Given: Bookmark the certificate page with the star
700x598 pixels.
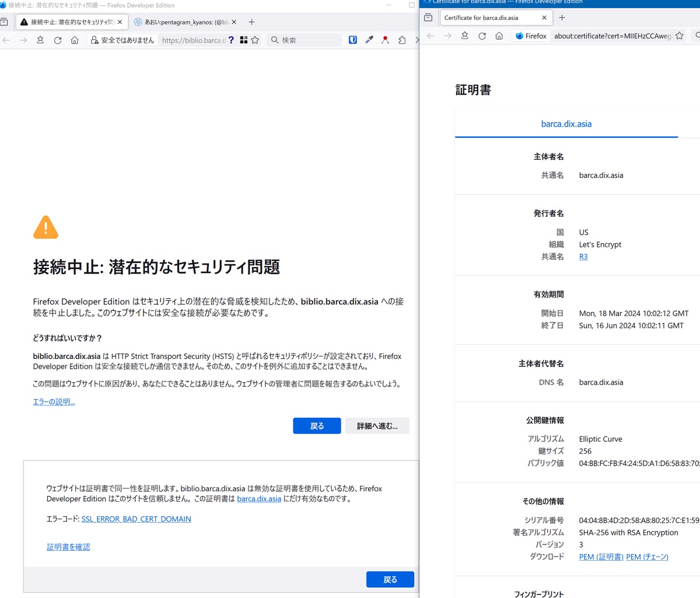Looking at the screenshot, I should click(679, 36).
